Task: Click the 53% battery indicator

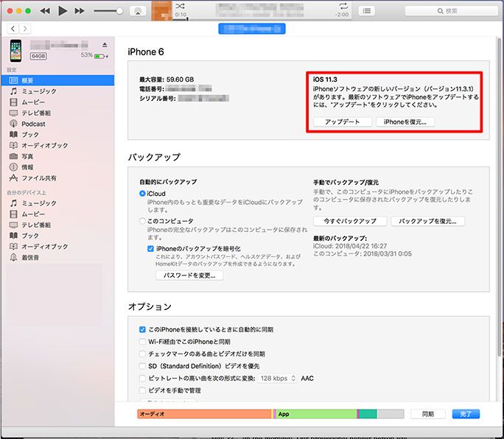Action: pos(94,55)
